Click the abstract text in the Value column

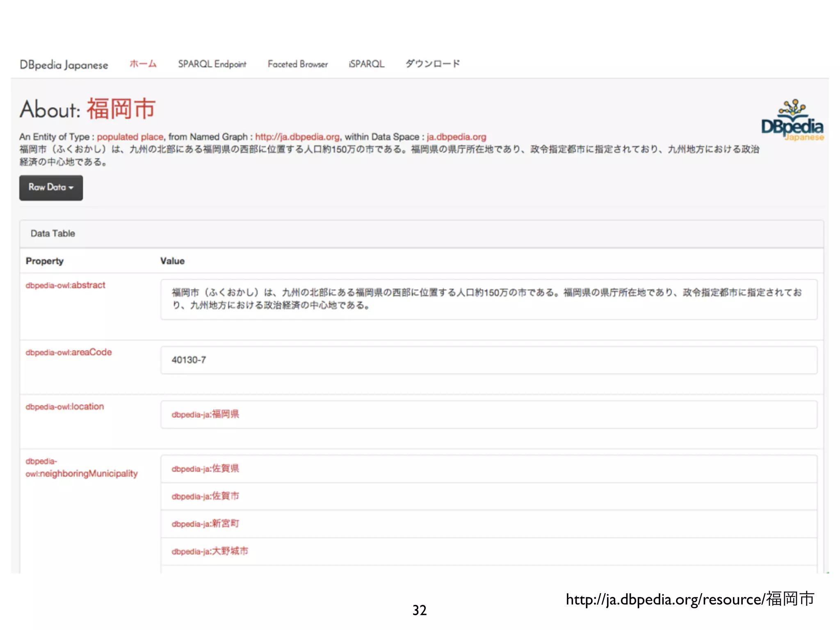(486, 299)
